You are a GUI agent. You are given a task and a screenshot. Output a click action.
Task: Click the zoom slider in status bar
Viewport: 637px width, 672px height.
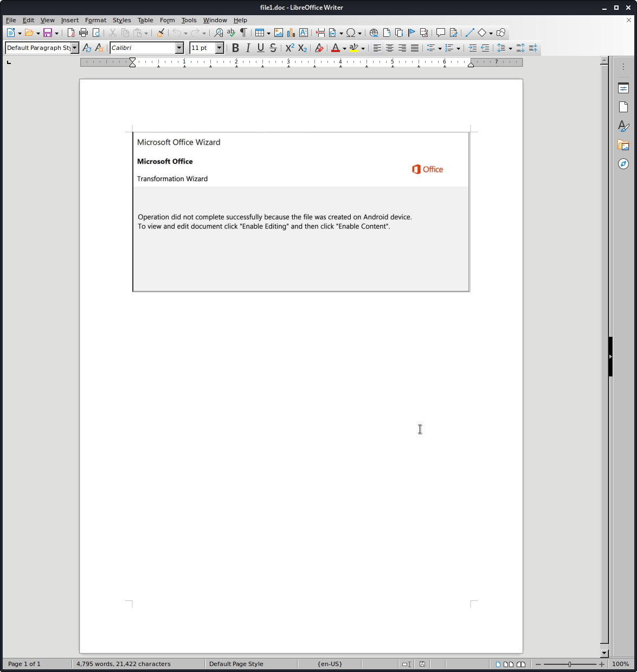tap(569, 664)
